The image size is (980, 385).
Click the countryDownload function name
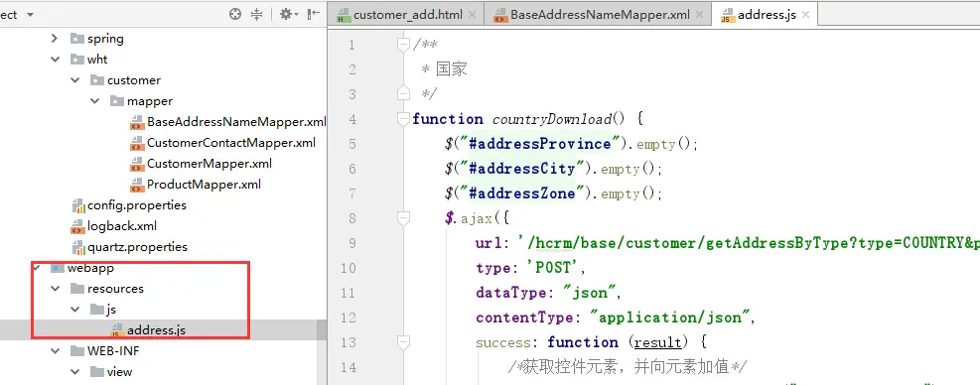(x=553, y=119)
